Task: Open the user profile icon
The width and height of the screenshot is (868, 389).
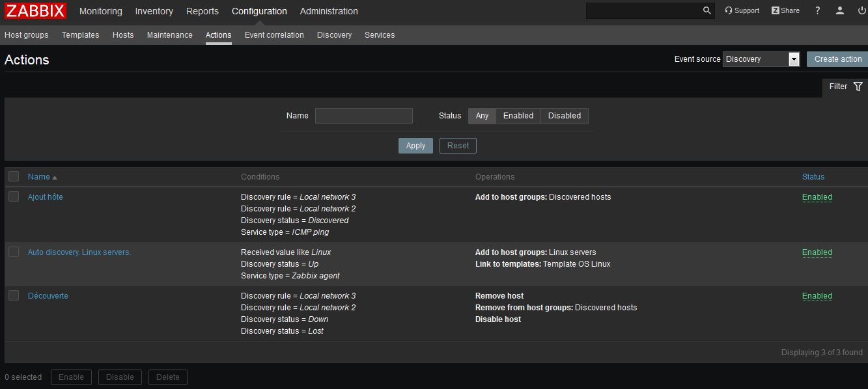Action: [x=839, y=10]
